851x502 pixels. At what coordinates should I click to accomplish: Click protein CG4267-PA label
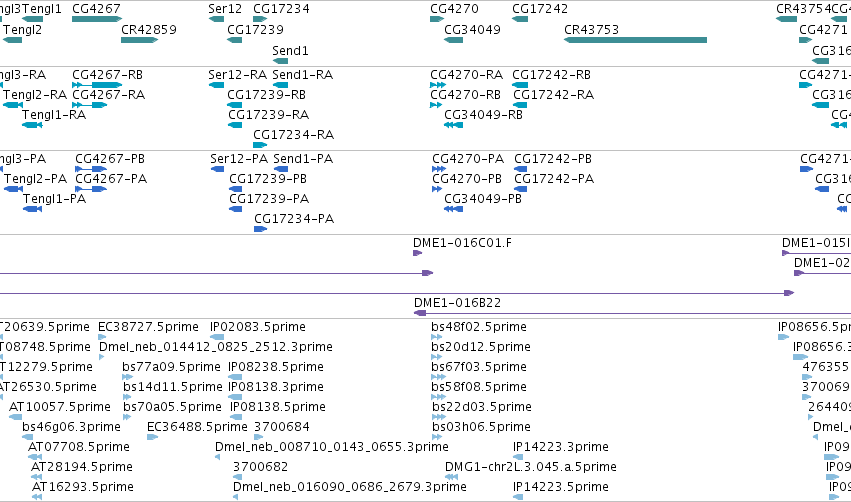click(x=111, y=179)
